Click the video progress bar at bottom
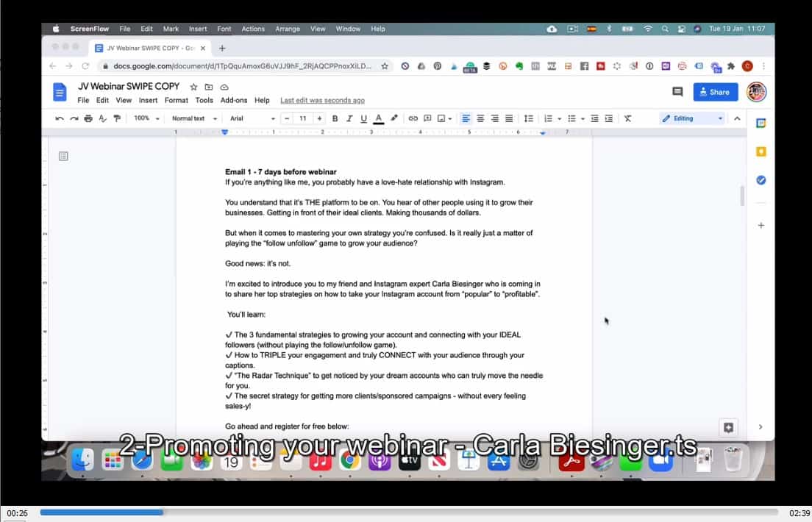The image size is (812, 522). (408, 512)
